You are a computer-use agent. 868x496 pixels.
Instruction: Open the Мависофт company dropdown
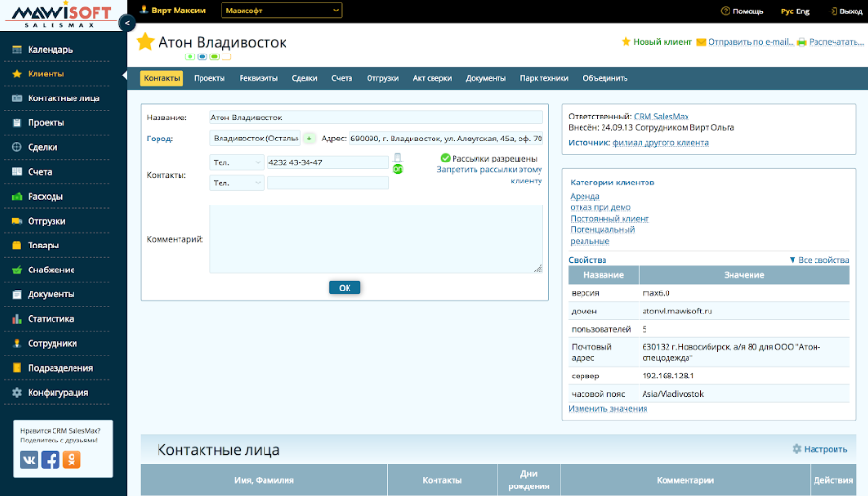point(281,11)
